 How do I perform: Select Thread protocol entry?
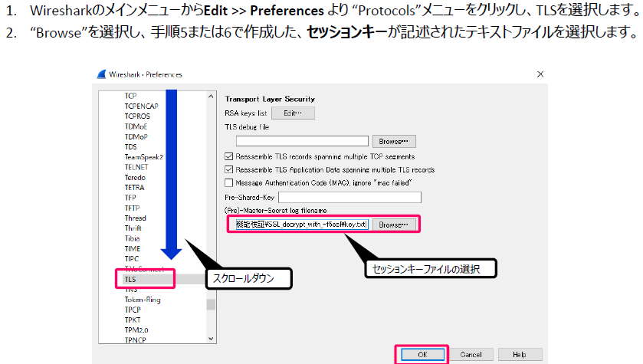pyautogui.click(x=136, y=218)
